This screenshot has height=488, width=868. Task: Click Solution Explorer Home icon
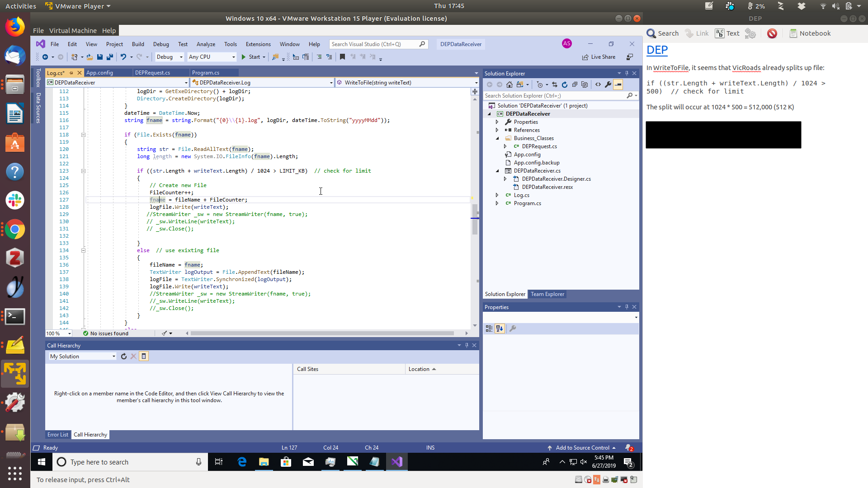pyautogui.click(x=509, y=84)
